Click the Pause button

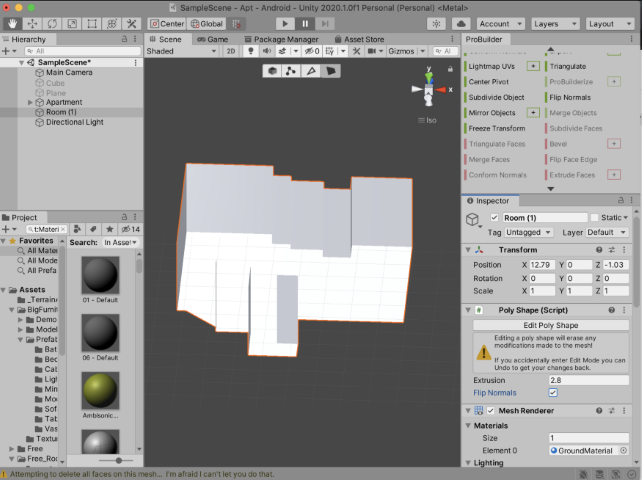305,22
